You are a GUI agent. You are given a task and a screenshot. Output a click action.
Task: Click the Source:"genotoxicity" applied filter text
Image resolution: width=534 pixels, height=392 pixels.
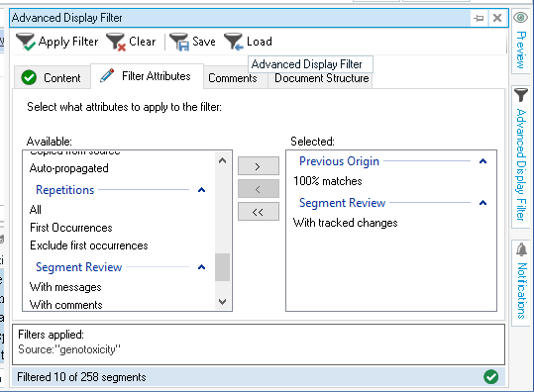point(69,349)
